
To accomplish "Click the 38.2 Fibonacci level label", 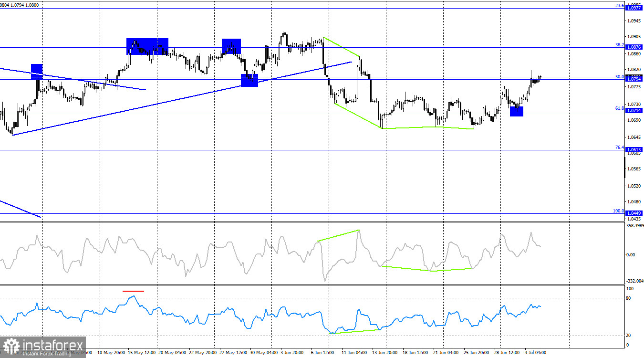I will pyautogui.click(x=619, y=44).
